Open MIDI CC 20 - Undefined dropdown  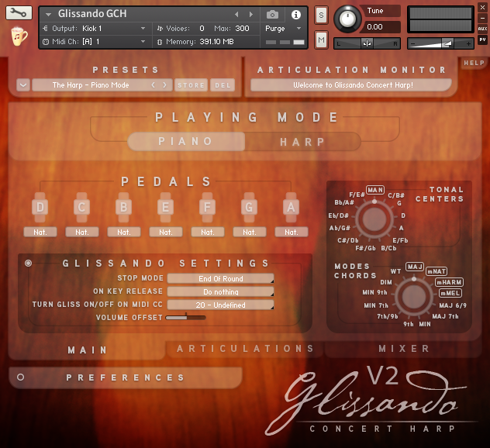click(x=221, y=305)
